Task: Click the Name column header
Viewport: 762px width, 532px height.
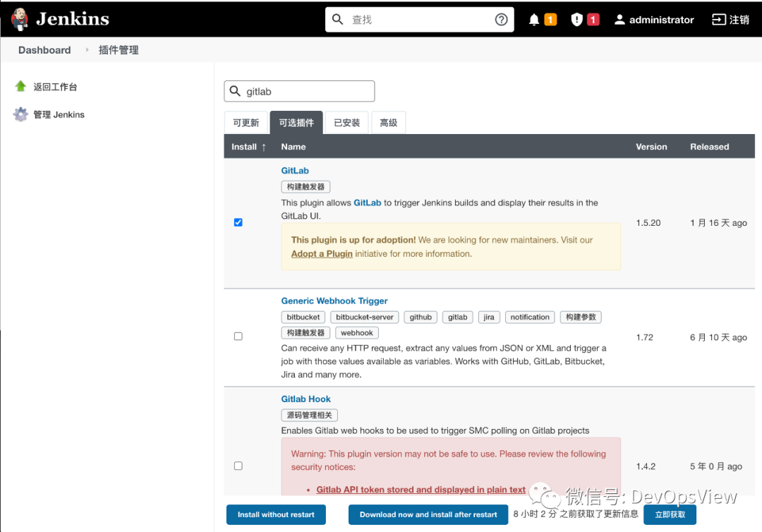Action: tap(293, 147)
